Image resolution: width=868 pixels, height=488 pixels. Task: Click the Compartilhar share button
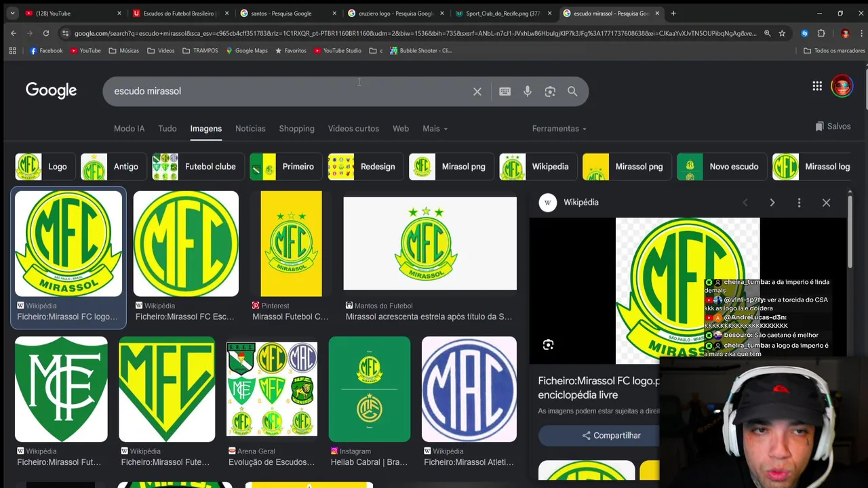coord(611,436)
